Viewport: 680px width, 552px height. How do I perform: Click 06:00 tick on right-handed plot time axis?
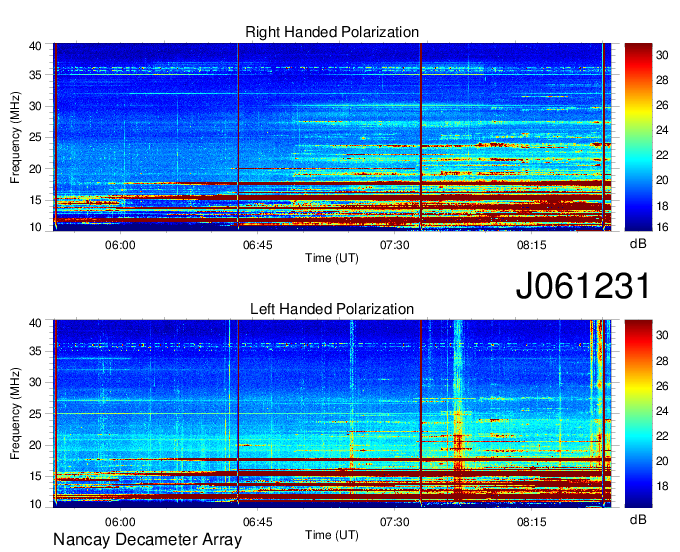pos(120,245)
